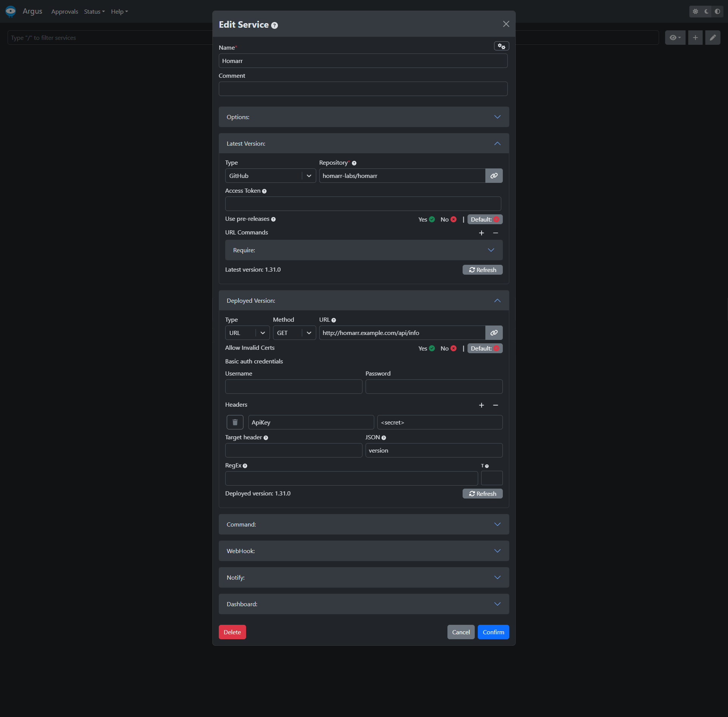This screenshot has height=717, width=728.
Task: Remove a URL command with minus icon
Action: click(495, 233)
